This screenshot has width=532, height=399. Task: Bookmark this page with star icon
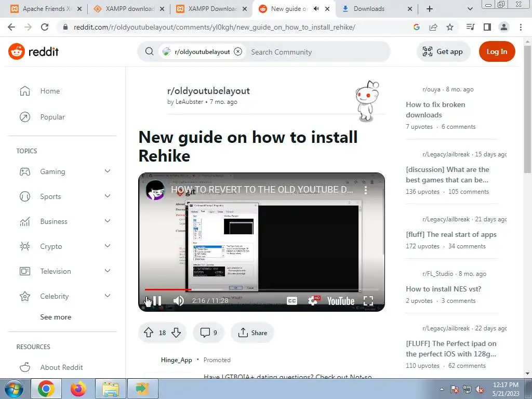(x=450, y=27)
